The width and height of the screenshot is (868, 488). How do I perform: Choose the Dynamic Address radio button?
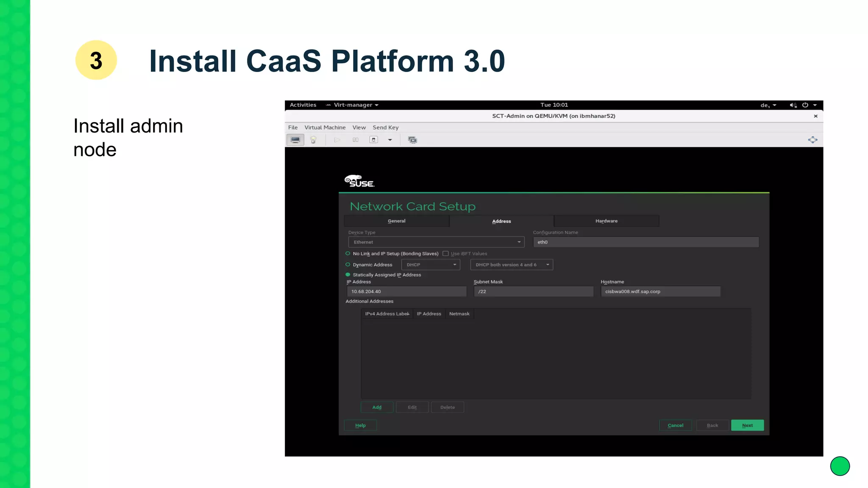348,265
